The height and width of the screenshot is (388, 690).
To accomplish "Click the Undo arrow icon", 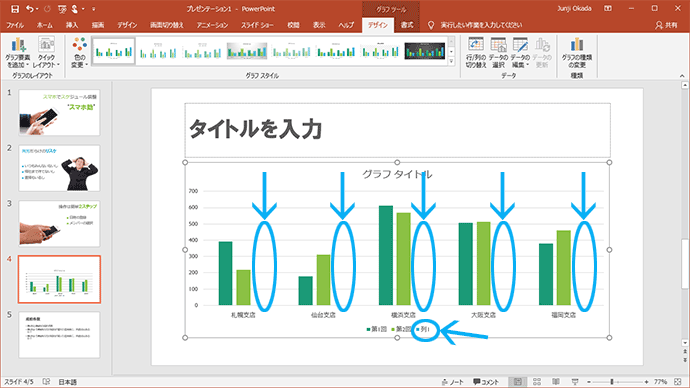I will [29, 9].
